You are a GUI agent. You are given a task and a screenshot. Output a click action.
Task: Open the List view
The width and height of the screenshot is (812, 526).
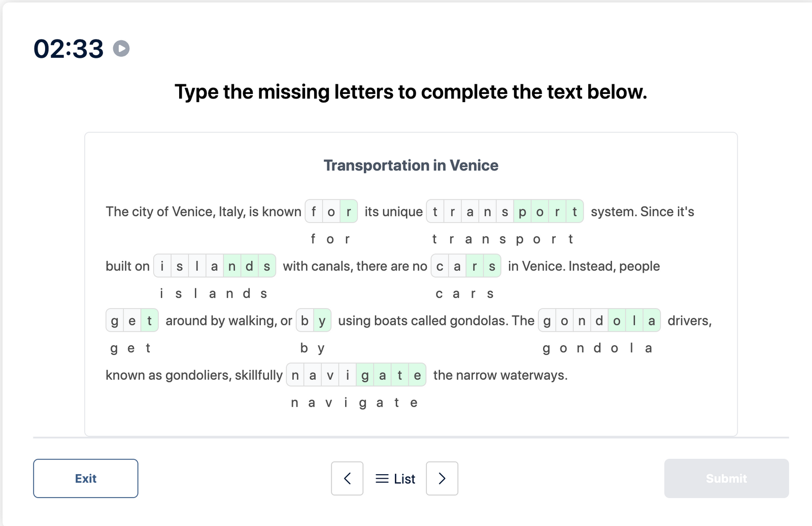tap(395, 478)
